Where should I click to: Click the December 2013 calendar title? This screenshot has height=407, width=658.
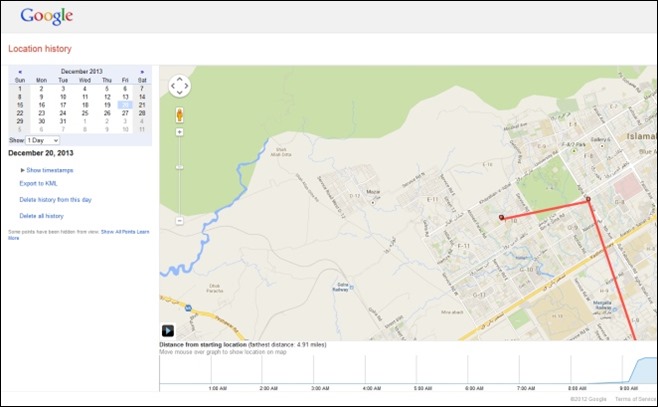81,71
